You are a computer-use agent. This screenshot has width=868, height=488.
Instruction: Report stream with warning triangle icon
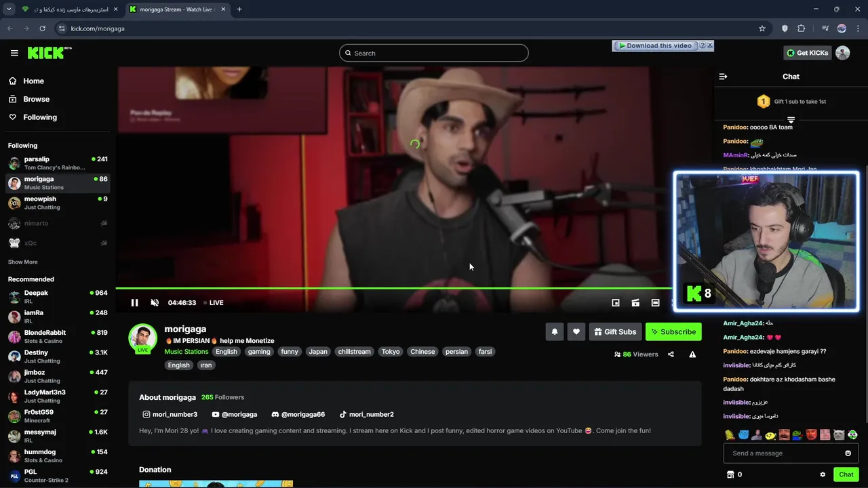692,354
